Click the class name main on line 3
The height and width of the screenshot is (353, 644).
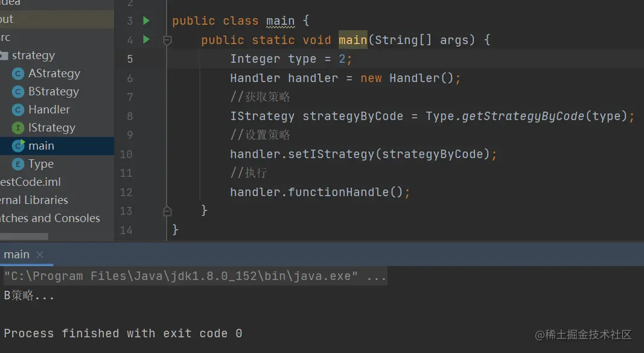point(280,21)
